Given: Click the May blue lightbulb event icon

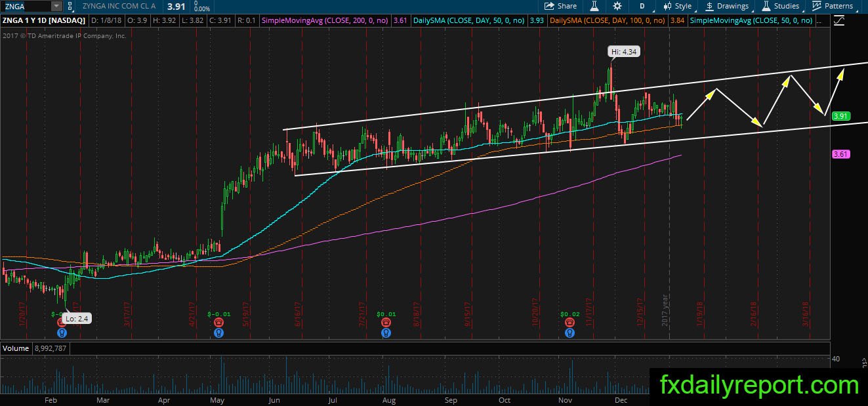Looking at the screenshot, I should (x=219, y=333).
